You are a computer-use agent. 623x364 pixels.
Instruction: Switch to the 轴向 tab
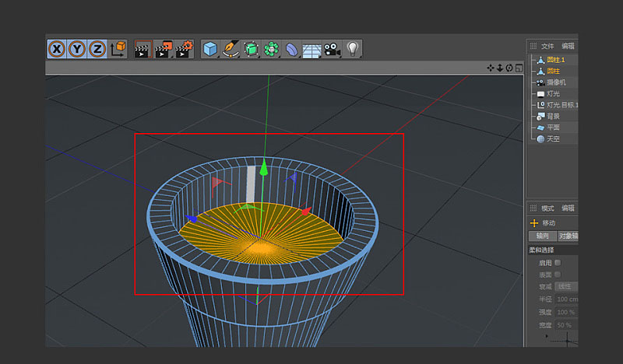(543, 236)
